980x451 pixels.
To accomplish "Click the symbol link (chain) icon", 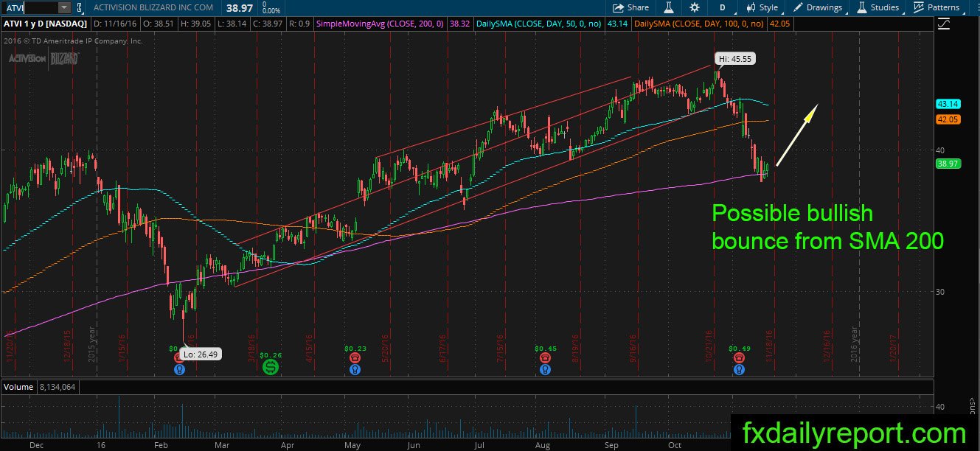I will [x=80, y=7].
